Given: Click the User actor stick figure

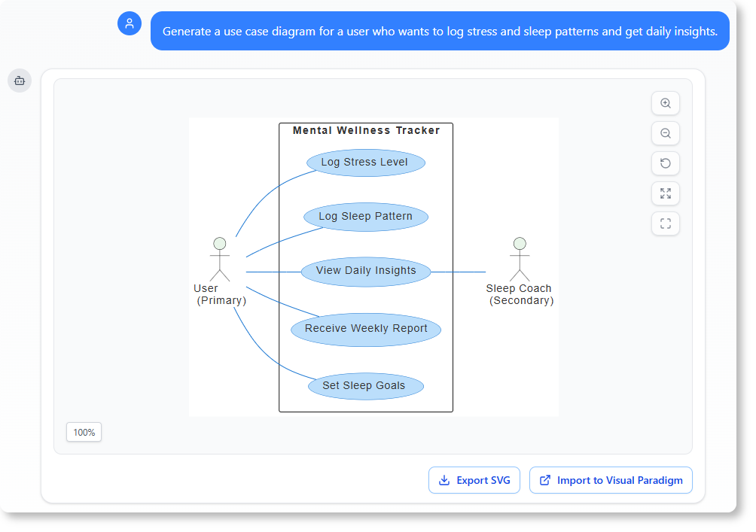Looking at the screenshot, I should [219, 259].
